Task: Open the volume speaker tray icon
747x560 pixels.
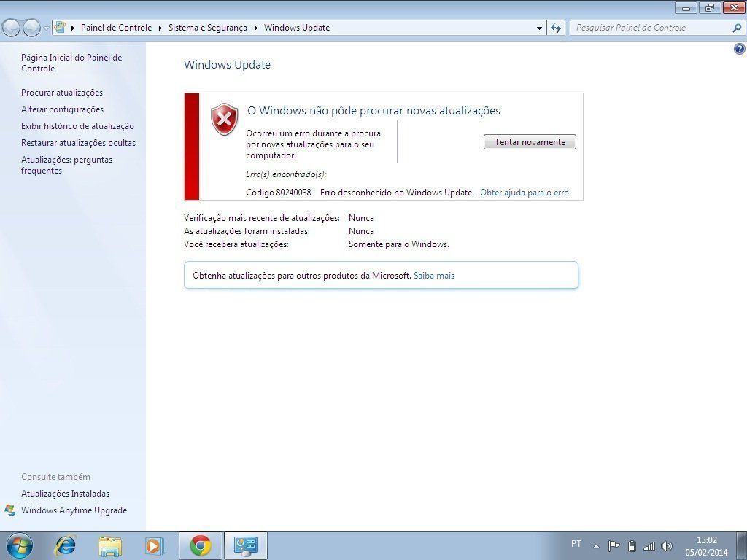Action: click(x=667, y=545)
